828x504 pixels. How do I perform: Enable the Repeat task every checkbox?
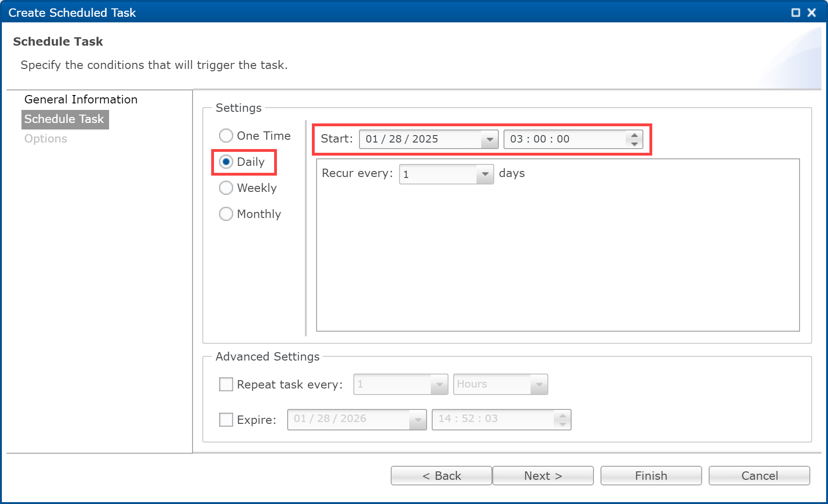(226, 384)
